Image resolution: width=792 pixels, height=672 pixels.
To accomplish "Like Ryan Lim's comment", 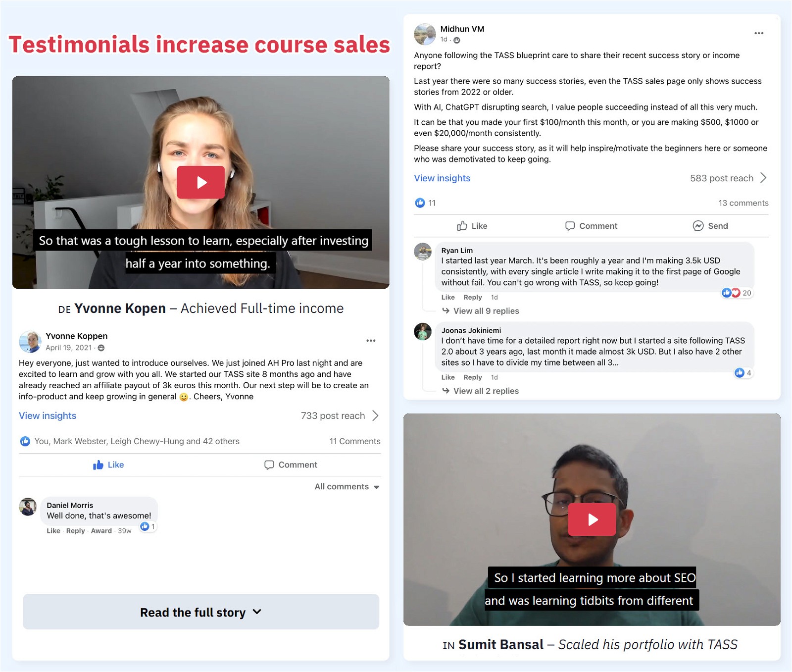I will coord(447,297).
